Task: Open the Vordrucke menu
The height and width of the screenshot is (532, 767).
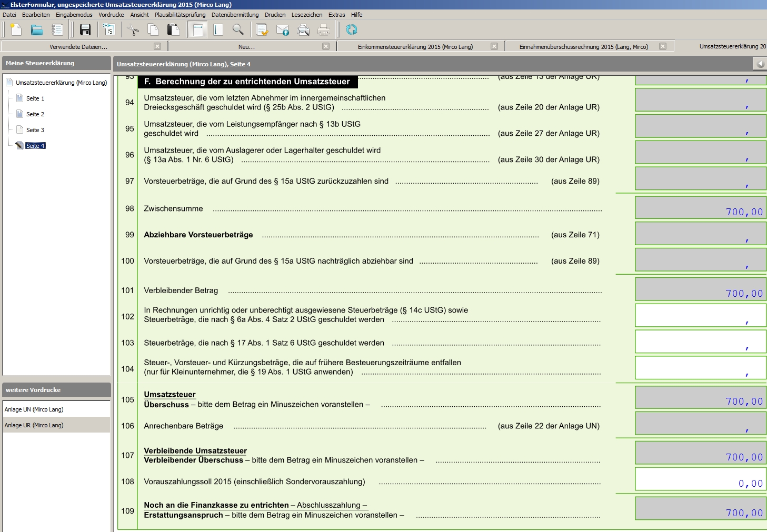Action: (x=111, y=15)
